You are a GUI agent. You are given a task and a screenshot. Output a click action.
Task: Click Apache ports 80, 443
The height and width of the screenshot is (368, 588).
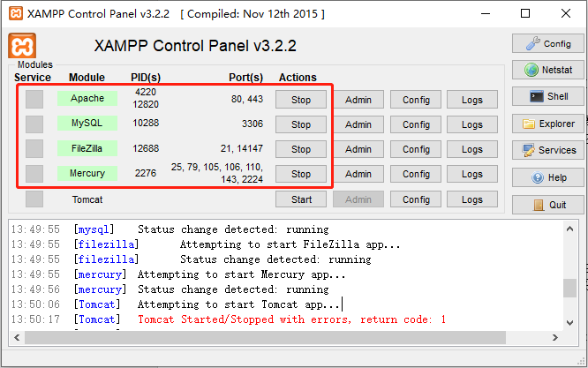coord(247,99)
